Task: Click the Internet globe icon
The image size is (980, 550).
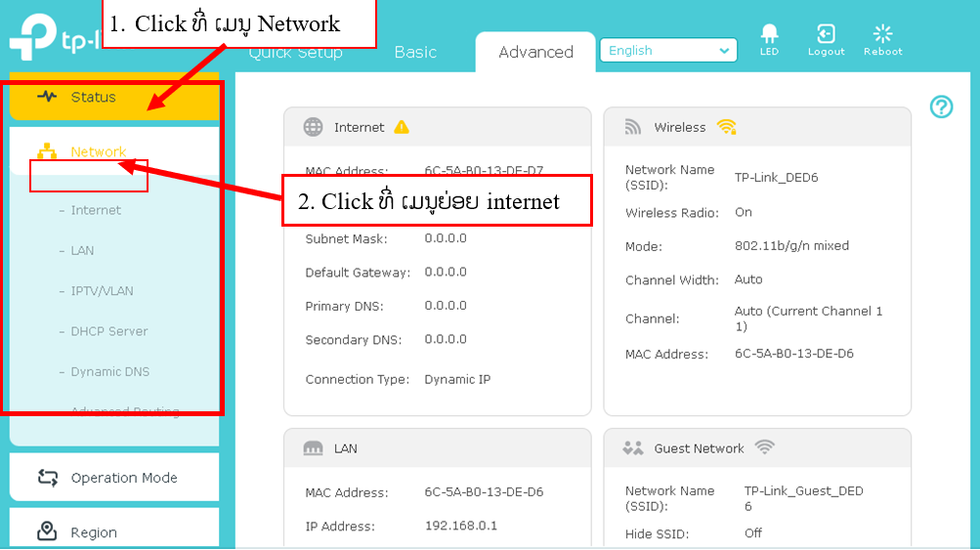Action: [313, 127]
